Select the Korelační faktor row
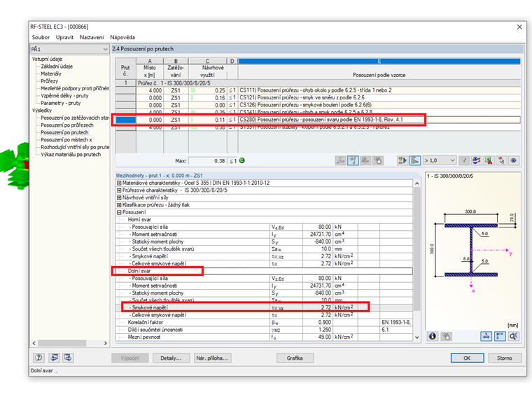This screenshot has height=399, width=532. click(x=264, y=322)
